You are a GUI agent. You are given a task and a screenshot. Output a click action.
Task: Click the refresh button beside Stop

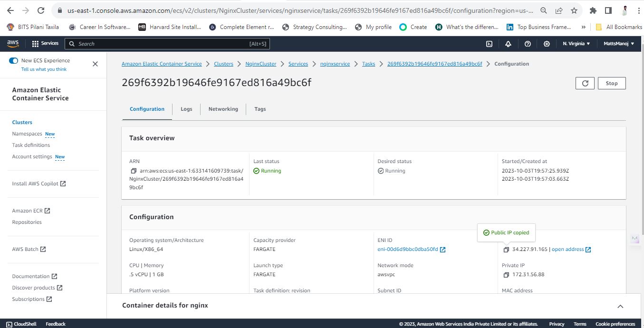click(x=585, y=83)
